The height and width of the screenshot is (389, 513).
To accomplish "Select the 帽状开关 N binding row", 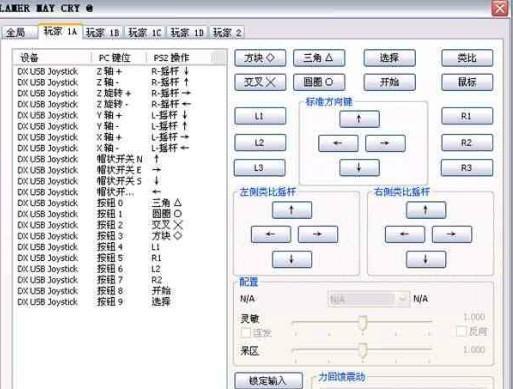I will pos(119,159).
